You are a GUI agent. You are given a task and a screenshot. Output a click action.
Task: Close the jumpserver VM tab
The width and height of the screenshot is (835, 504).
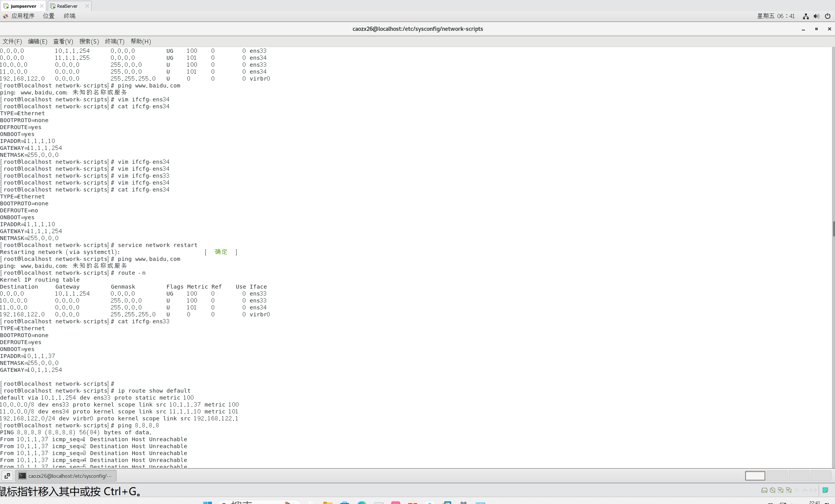tap(42, 6)
